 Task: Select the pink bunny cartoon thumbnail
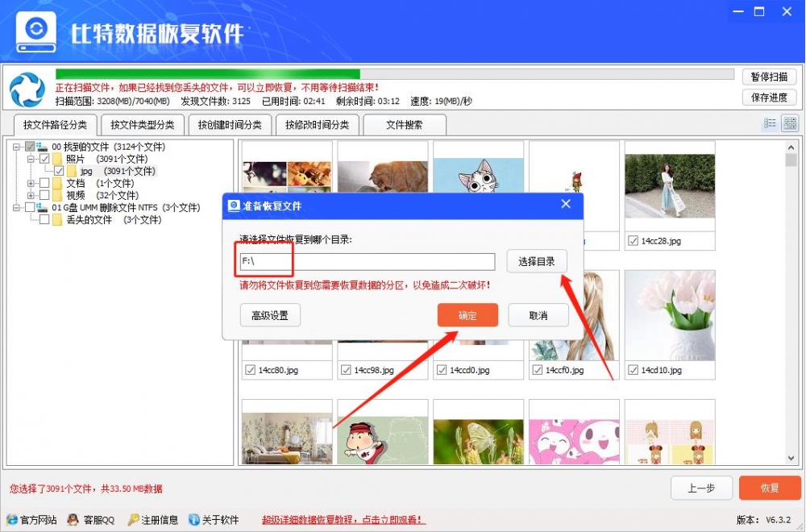point(574,442)
